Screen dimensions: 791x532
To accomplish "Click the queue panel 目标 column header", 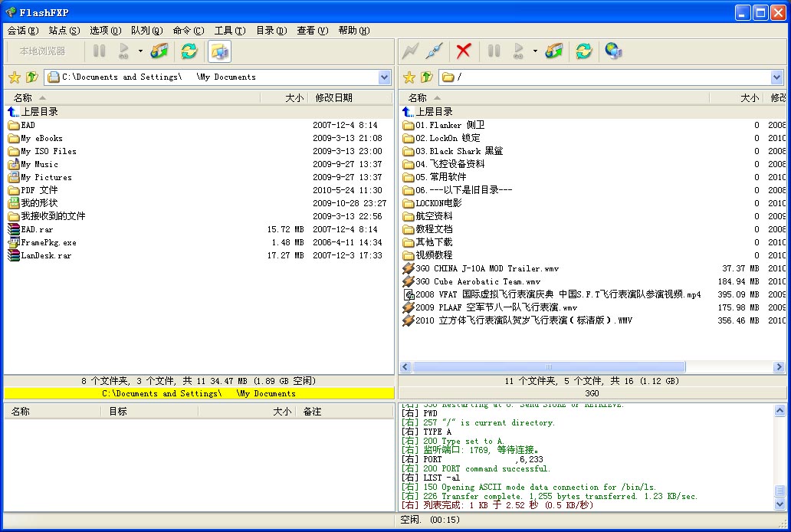I will (149, 412).
